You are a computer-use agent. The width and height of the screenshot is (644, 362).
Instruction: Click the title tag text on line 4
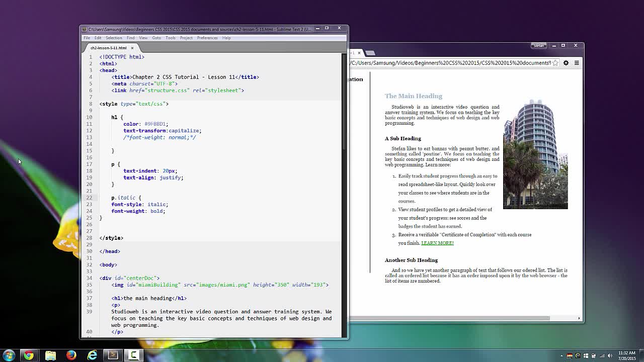click(185, 77)
